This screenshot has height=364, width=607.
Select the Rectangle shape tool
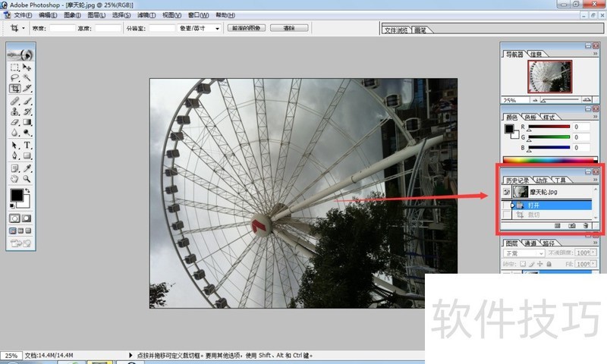pos(27,156)
